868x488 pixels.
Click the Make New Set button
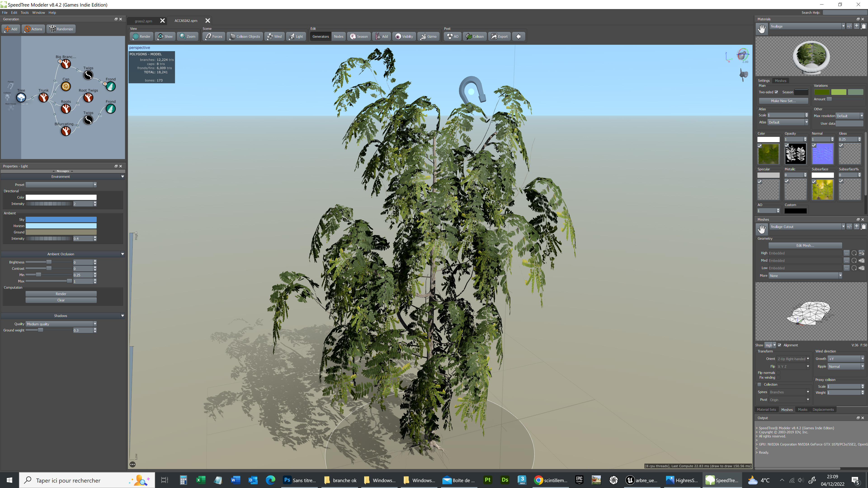(x=783, y=101)
